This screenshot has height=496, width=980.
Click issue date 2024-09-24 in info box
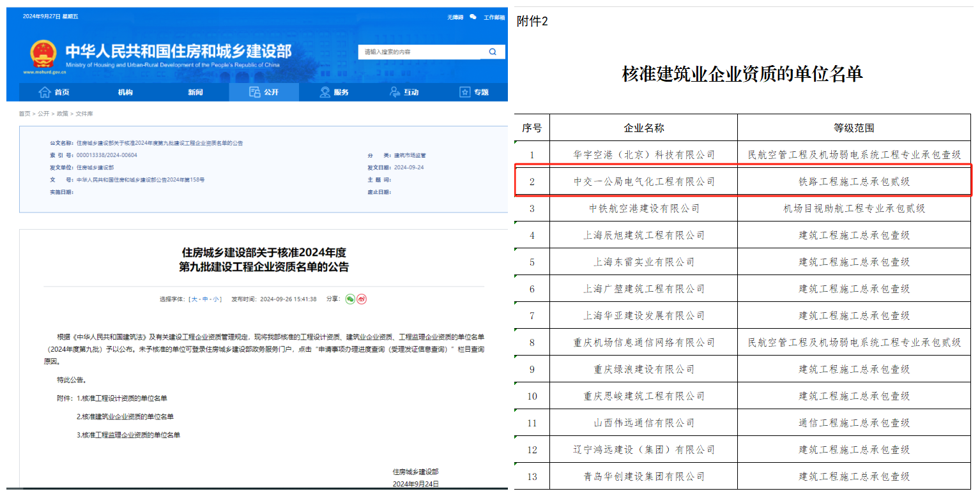pos(409,167)
